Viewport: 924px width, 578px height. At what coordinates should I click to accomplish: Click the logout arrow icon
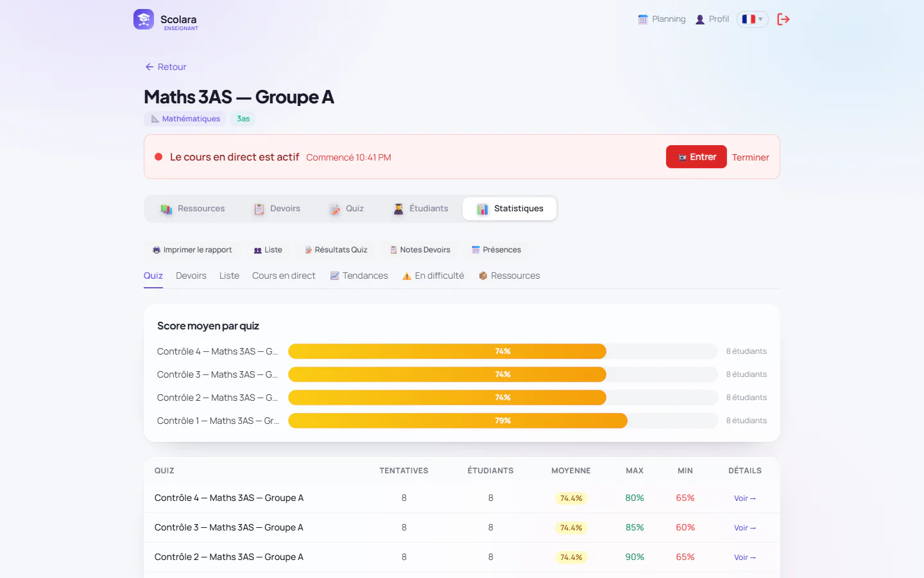pos(783,19)
